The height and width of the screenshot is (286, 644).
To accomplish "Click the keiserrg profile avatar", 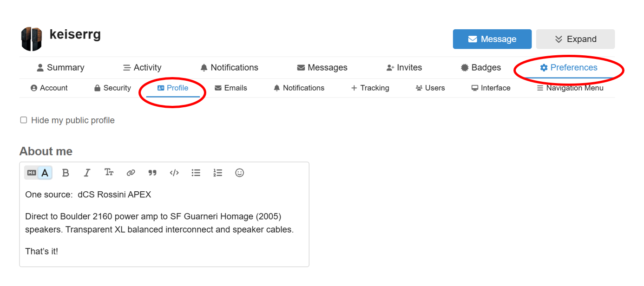I will point(32,39).
